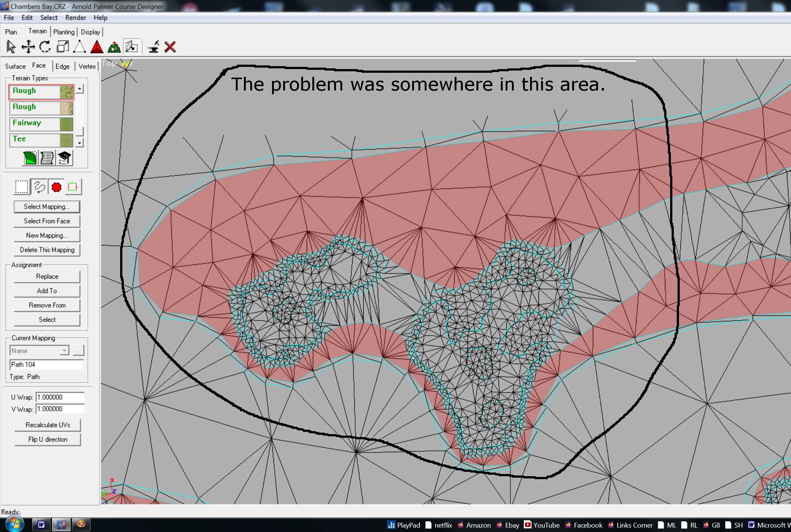Pick the scale resize tool
The image size is (791, 532).
[62, 47]
